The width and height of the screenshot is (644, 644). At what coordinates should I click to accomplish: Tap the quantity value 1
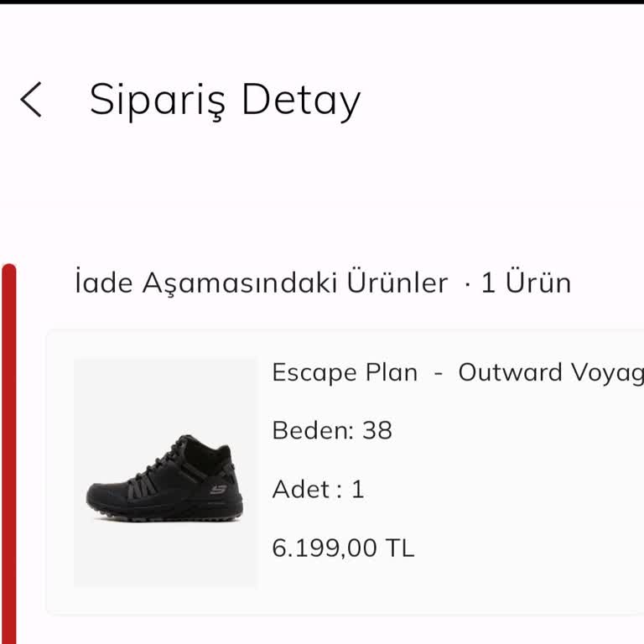(358, 490)
